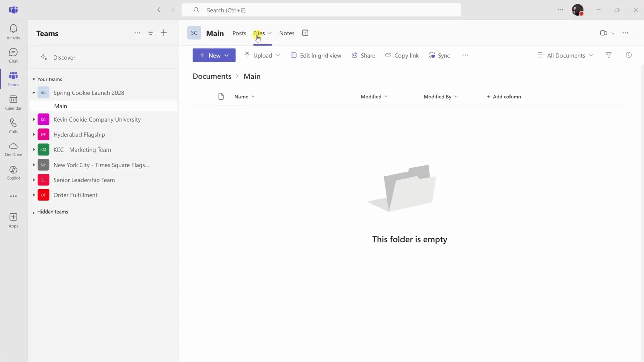Open toolbar overflow ellipsis after Sync

(465, 55)
